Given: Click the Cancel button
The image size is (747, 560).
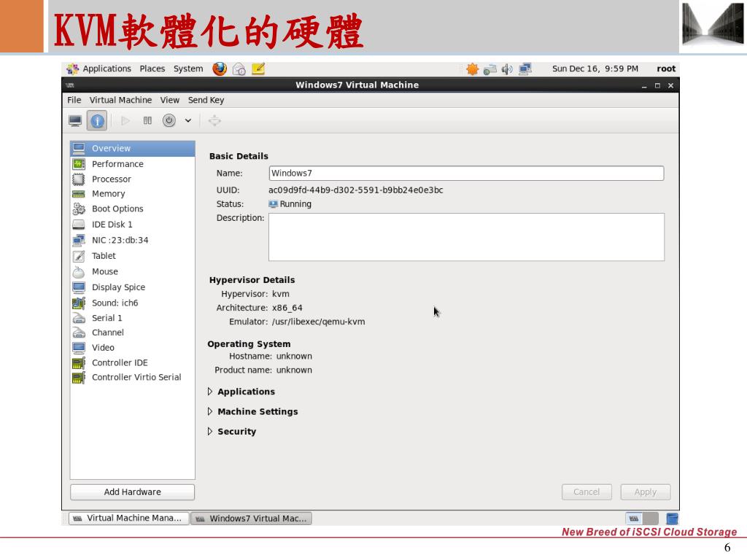Looking at the screenshot, I should 587,492.
